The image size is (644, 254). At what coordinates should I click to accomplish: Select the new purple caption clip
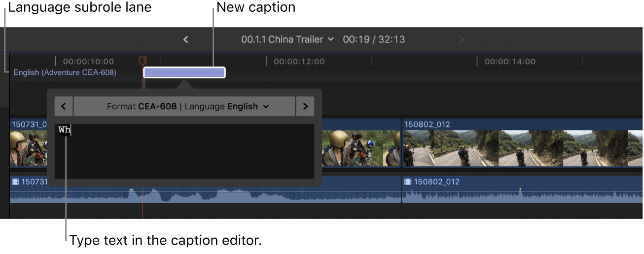(184, 73)
